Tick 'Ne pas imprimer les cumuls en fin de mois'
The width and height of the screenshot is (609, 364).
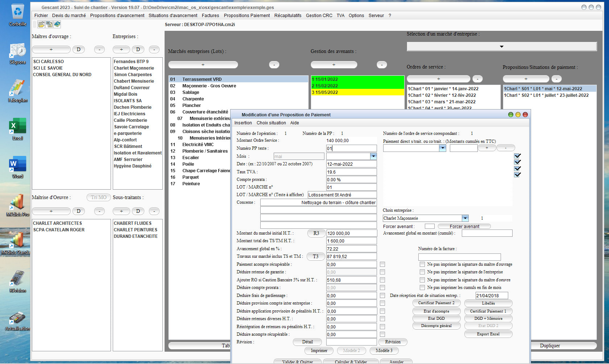422,288
